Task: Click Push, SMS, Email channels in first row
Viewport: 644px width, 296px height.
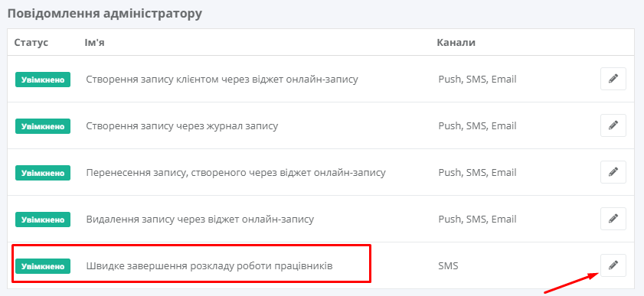Action: coord(477,80)
